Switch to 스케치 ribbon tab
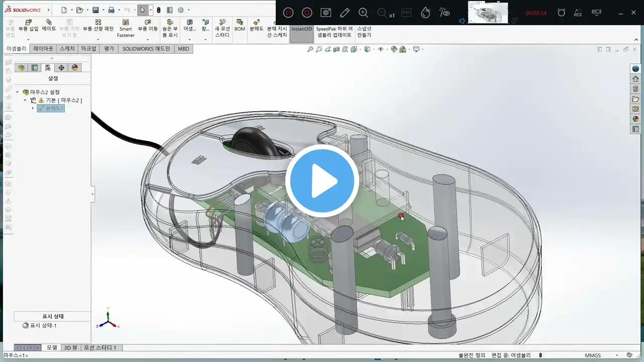644x362 pixels. pyautogui.click(x=67, y=49)
